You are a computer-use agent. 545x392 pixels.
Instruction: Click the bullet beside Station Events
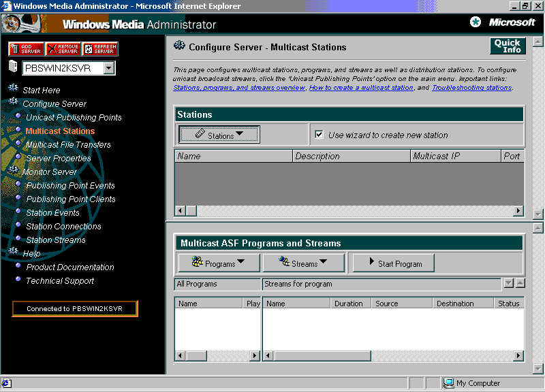tap(18, 211)
